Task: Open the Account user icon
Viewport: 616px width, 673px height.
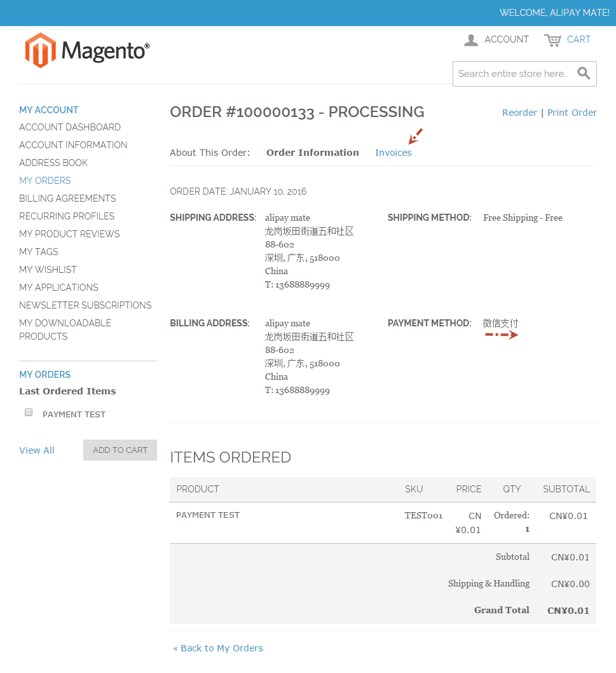Action: (x=470, y=40)
